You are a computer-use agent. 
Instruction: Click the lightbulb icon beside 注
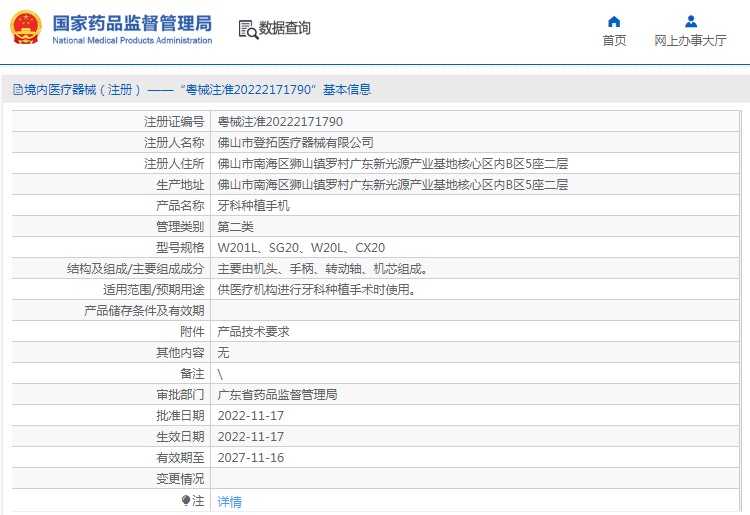pos(185,500)
